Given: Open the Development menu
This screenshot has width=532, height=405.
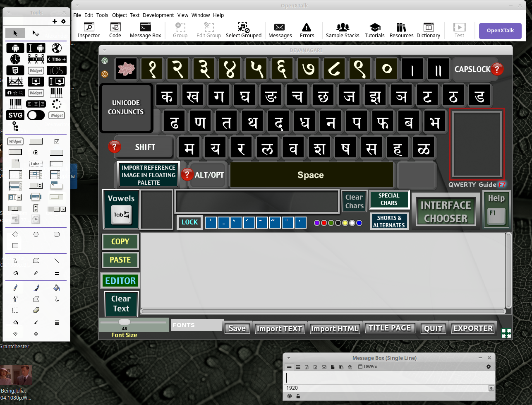Looking at the screenshot, I should point(158,15).
